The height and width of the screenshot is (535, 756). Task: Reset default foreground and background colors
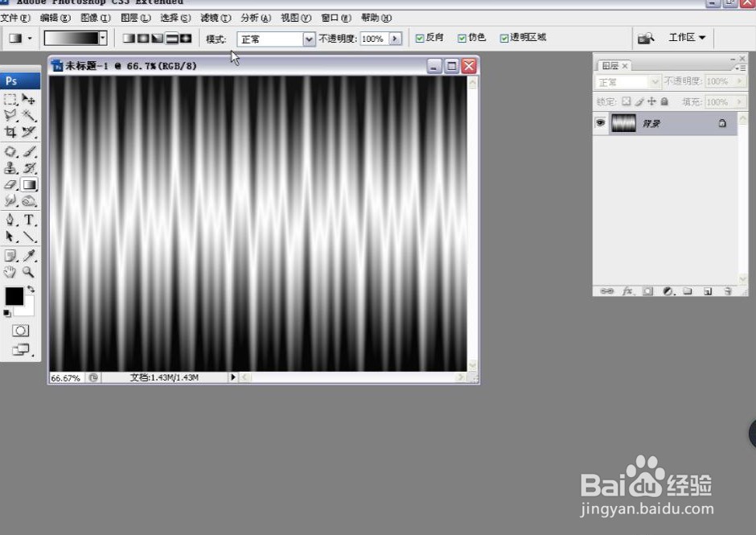6,313
